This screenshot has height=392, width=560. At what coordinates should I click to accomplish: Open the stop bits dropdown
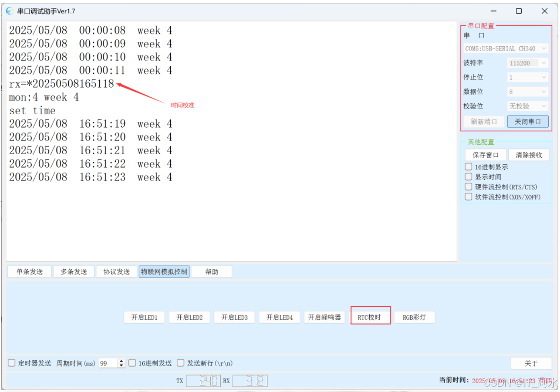(528, 77)
